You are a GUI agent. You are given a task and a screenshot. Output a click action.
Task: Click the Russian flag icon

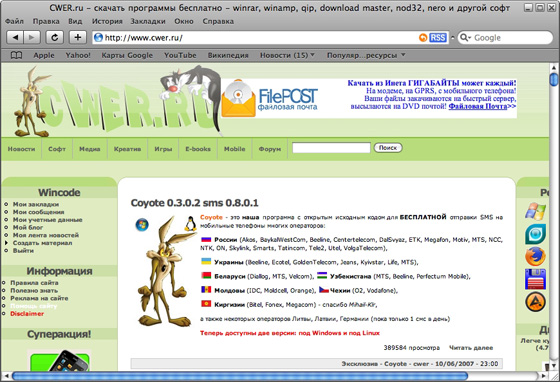pos(206,239)
